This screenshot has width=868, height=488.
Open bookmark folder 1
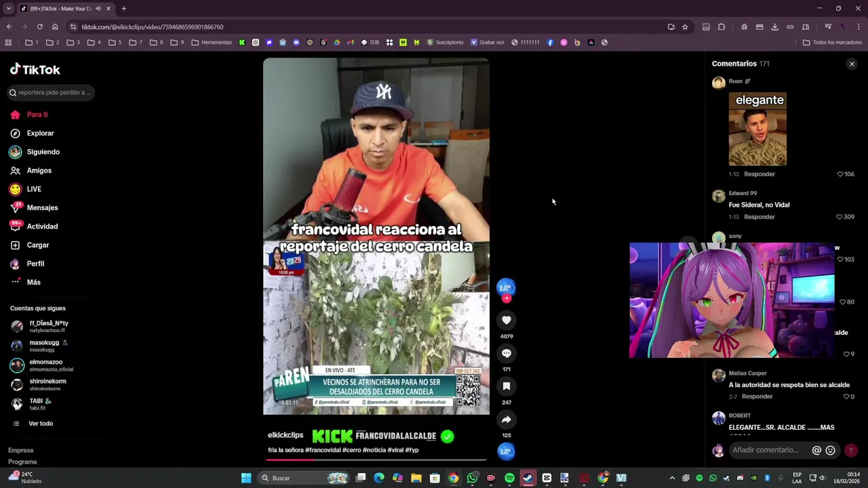coord(32,43)
